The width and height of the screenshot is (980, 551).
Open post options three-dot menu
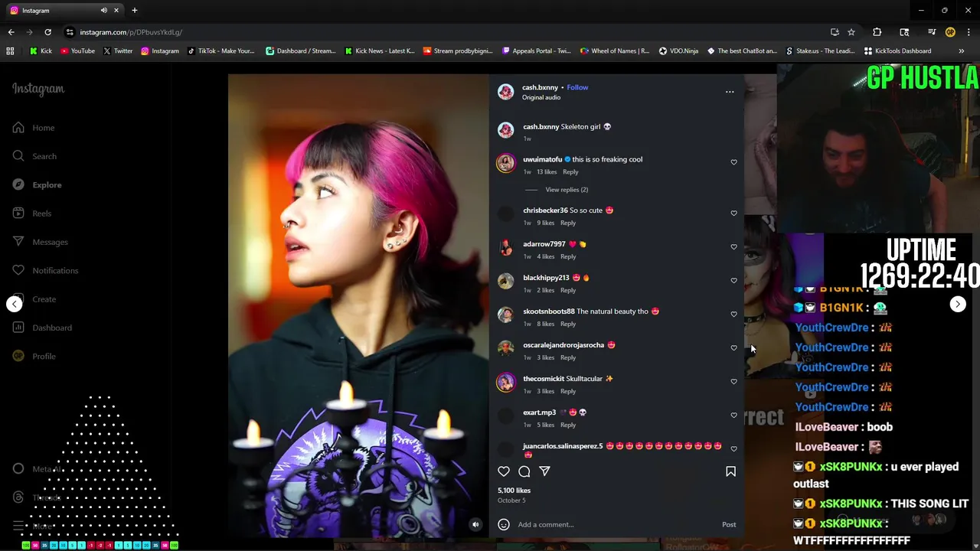pos(730,92)
